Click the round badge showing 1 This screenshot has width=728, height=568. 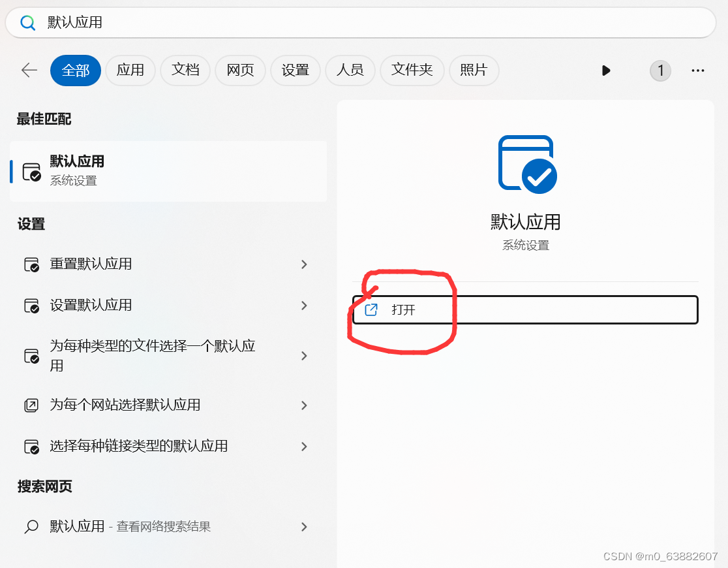tap(660, 71)
